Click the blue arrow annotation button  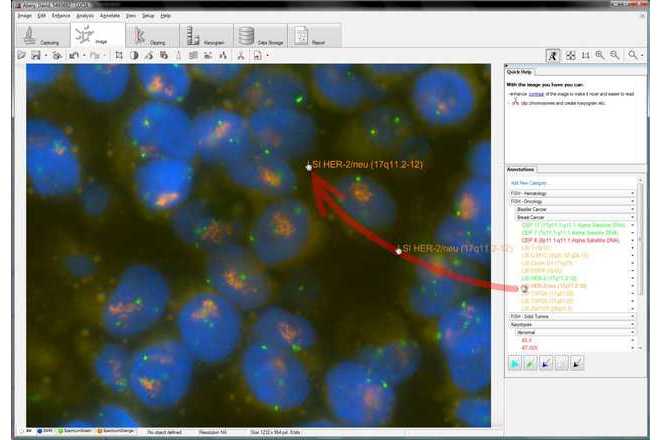click(x=546, y=363)
